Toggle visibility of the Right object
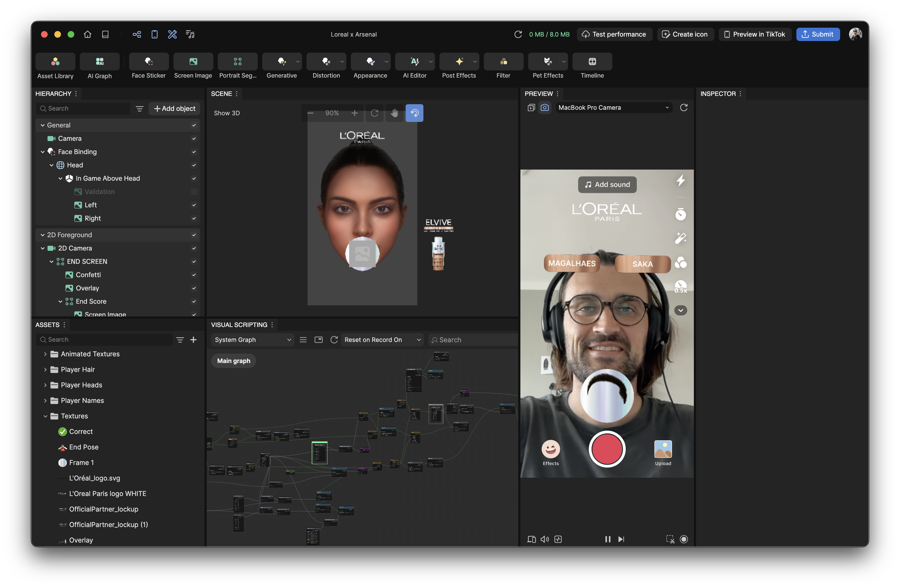The image size is (900, 588). coord(194,218)
